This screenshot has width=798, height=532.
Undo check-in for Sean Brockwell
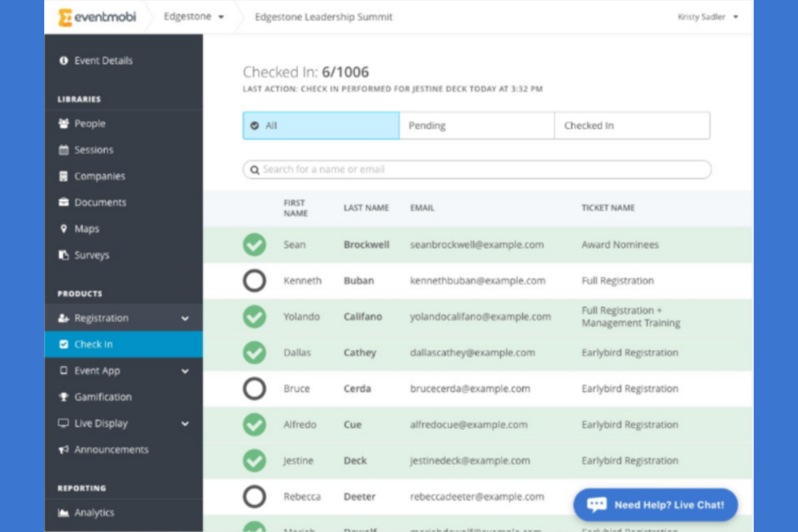(254, 244)
